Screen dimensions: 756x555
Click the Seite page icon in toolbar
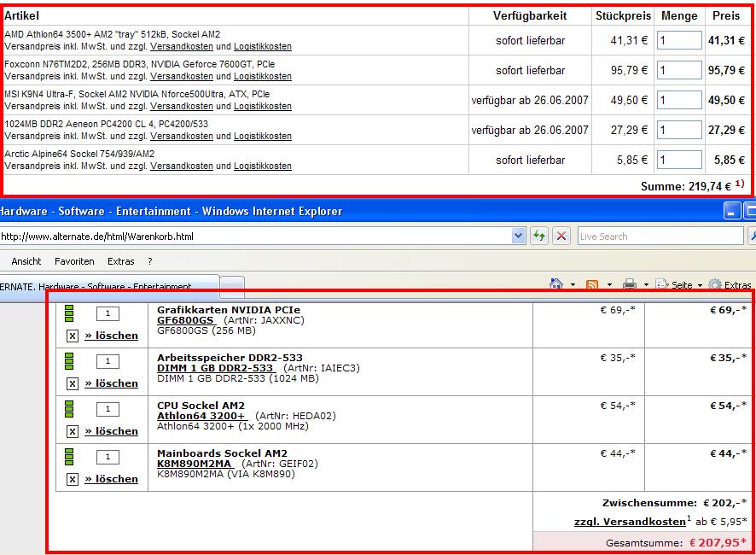point(662,284)
